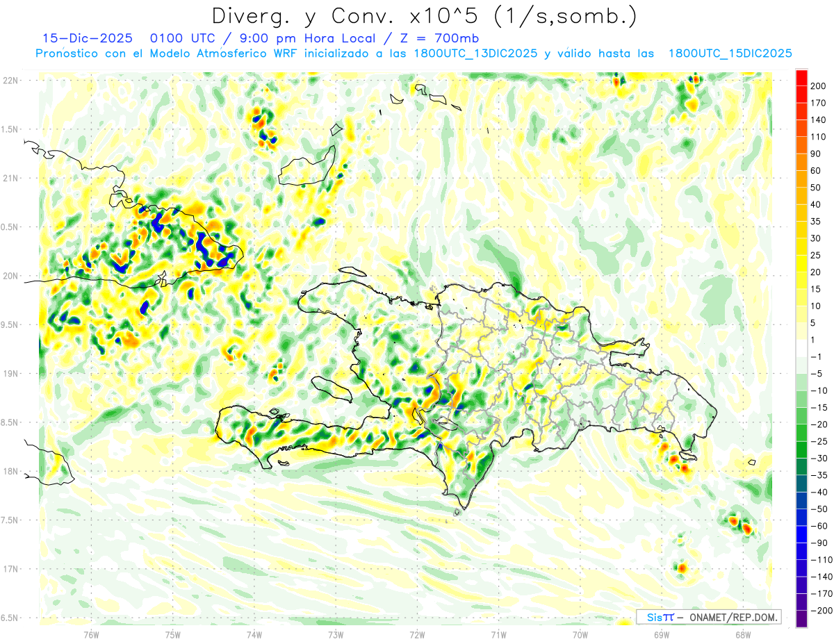Click the "8.5N" latitude label
834x644 pixels.
tap(9, 422)
